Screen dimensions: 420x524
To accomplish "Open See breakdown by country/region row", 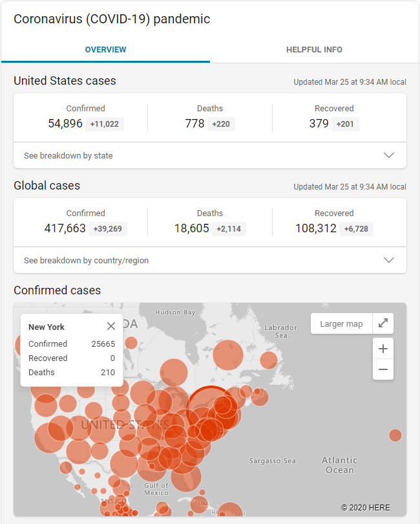I will [86, 260].
